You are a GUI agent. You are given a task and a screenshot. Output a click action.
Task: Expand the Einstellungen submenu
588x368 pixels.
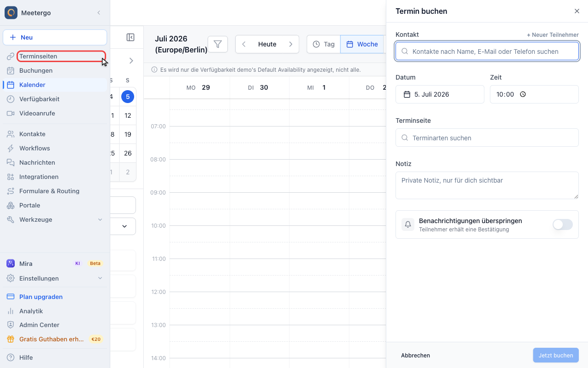pyautogui.click(x=100, y=278)
